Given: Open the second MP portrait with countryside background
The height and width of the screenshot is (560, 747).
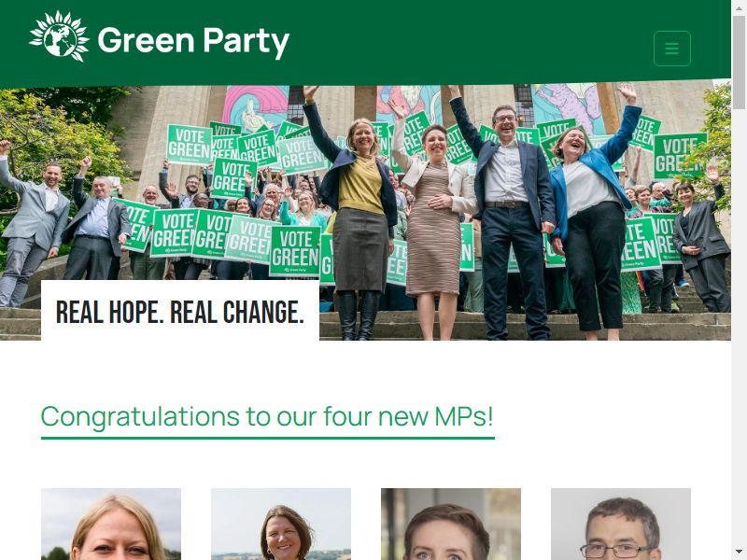Looking at the screenshot, I should pyautogui.click(x=281, y=524).
